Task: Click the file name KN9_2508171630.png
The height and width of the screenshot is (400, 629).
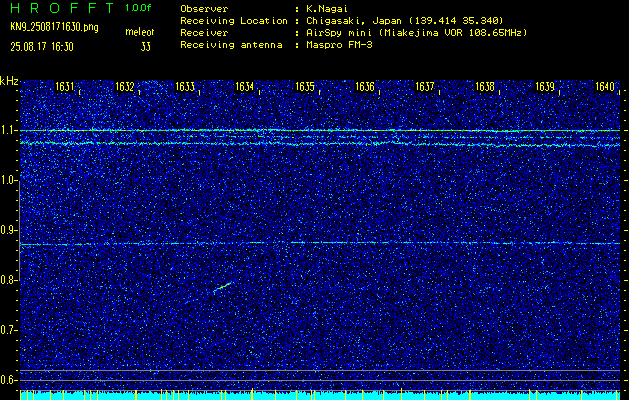Action: (x=54, y=27)
